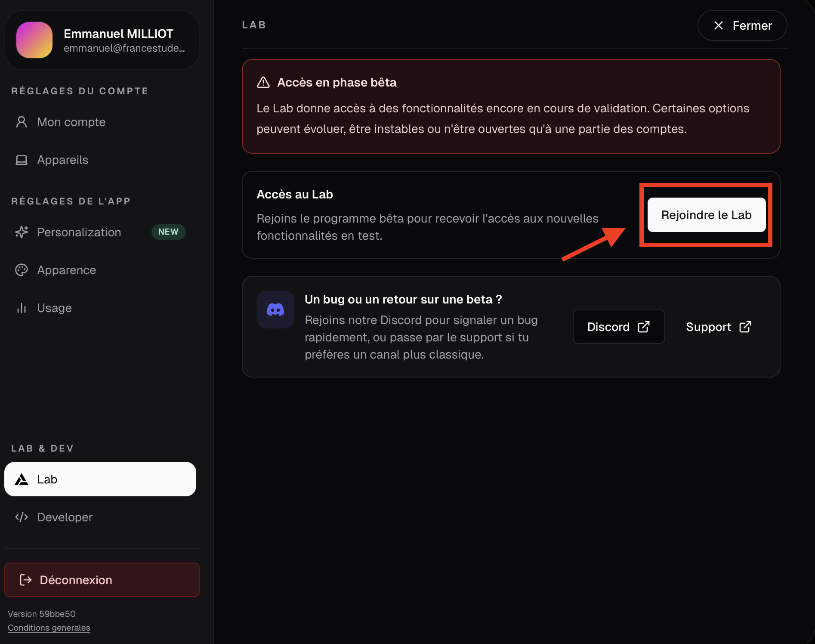The image size is (815, 644).
Task: Select the Mon compte person icon
Action: [21, 122]
